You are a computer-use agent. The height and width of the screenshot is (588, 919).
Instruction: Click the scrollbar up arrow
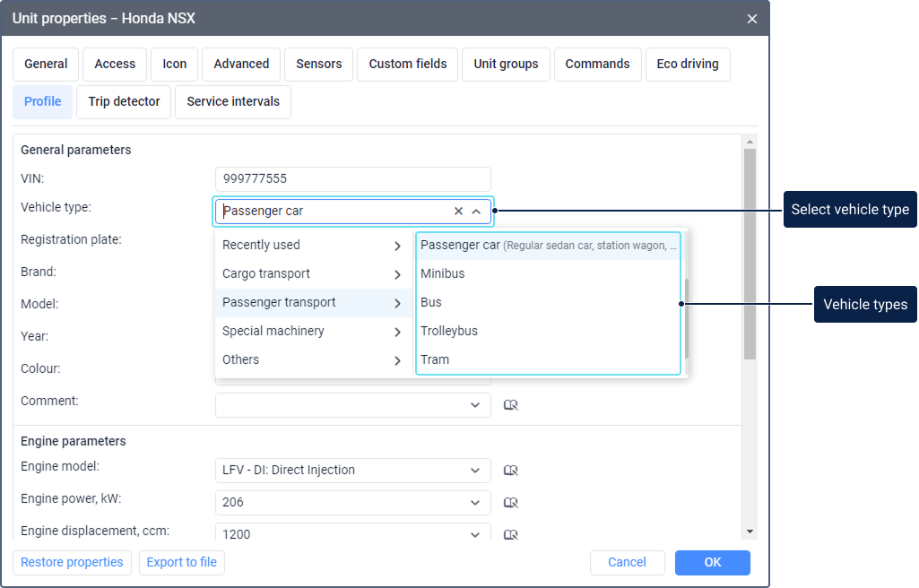pos(750,142)
